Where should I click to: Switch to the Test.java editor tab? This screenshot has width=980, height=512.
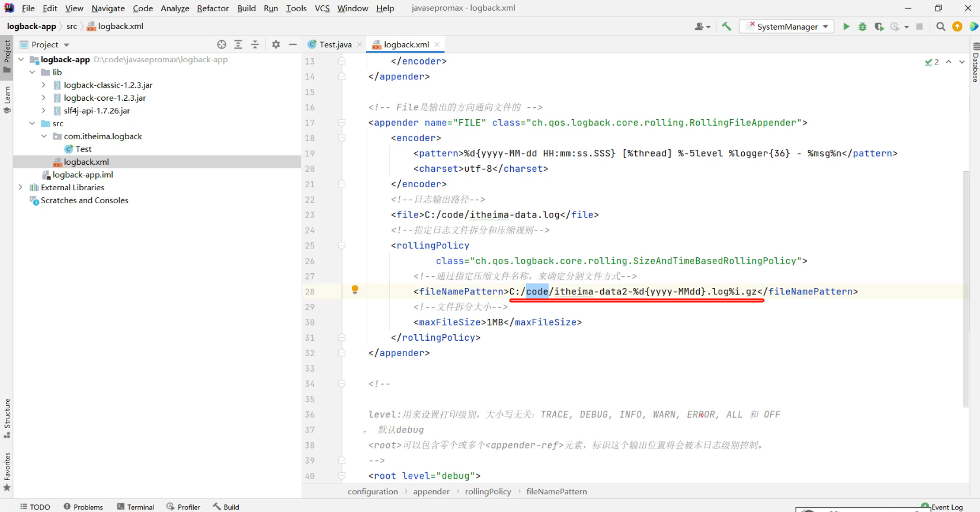[335, 44]
